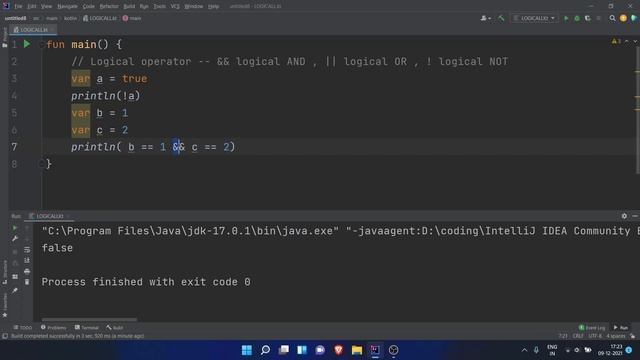Open the VCS menu
Image resolution: width=640 pixels, height=360 pixels.
175,6
